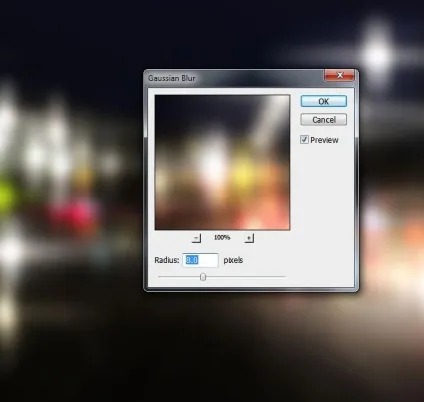The width and height of the screenshot is (424, 402).
Task: Zoom out the preview with minus button
Action: (196, 238)
